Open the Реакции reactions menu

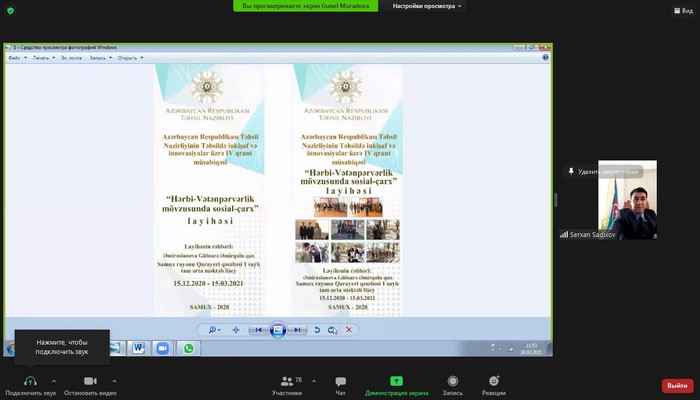pyautogui.click(x=493, y=381)
